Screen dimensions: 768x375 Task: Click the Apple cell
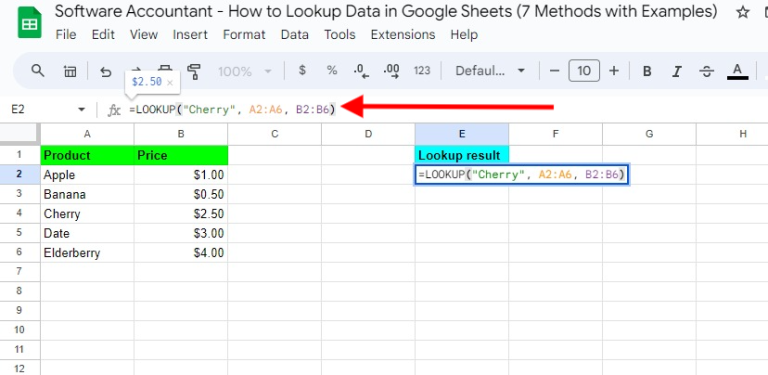pos(87,175)
